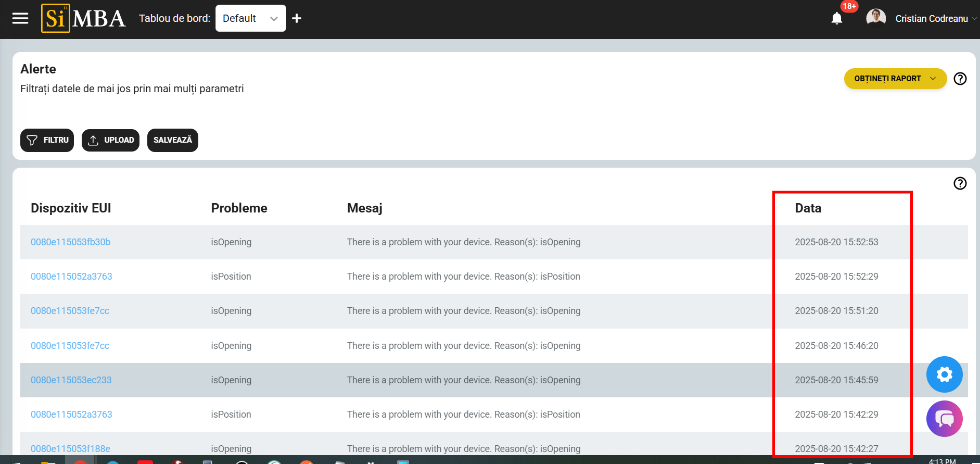
Task: Open device 0080e115053f188e link
Action: point(70,448)
